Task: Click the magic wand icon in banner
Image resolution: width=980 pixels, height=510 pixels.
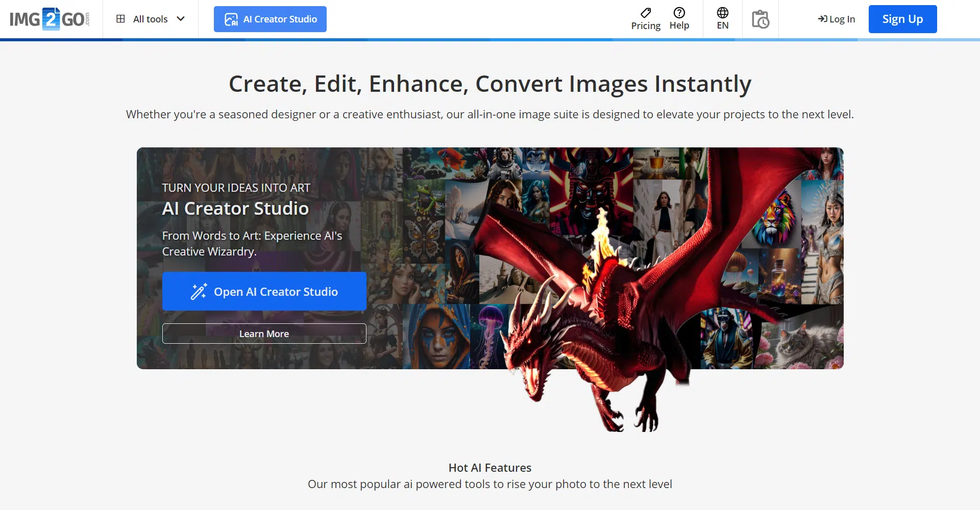Action: 199,291
